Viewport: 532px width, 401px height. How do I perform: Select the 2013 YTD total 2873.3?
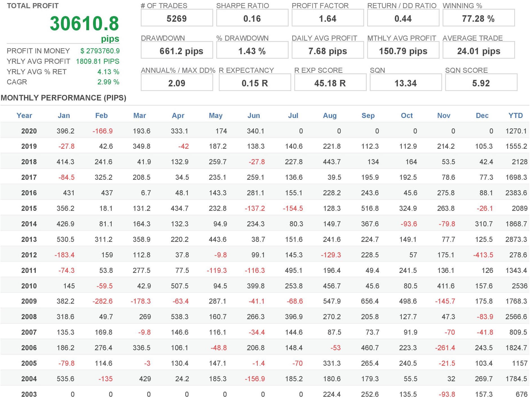516,239
